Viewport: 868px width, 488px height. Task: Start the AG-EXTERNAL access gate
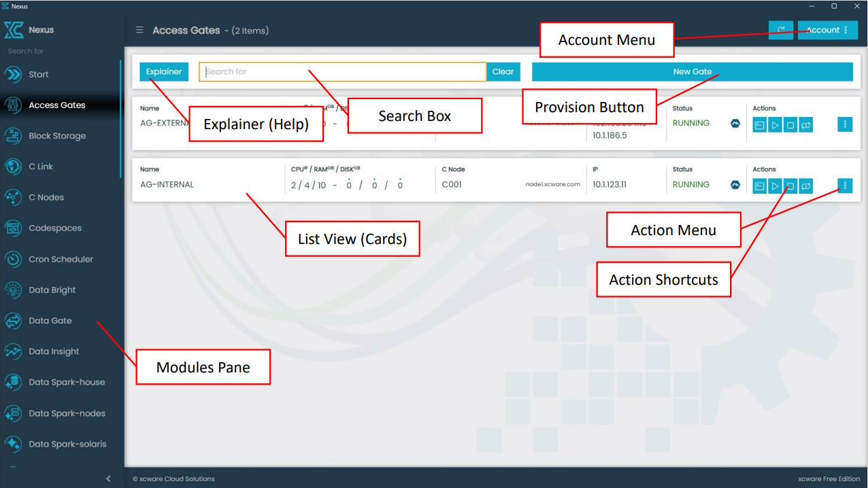point(775,124)
